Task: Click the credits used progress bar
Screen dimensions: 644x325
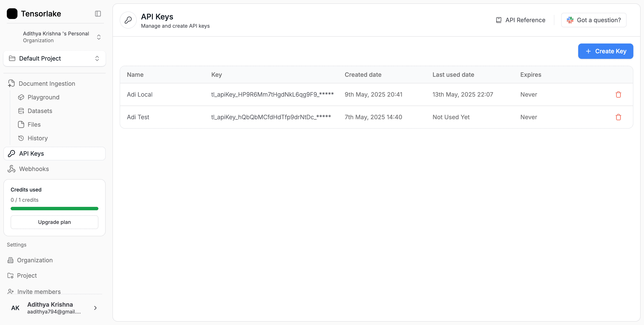Action: tap(55, 209)
